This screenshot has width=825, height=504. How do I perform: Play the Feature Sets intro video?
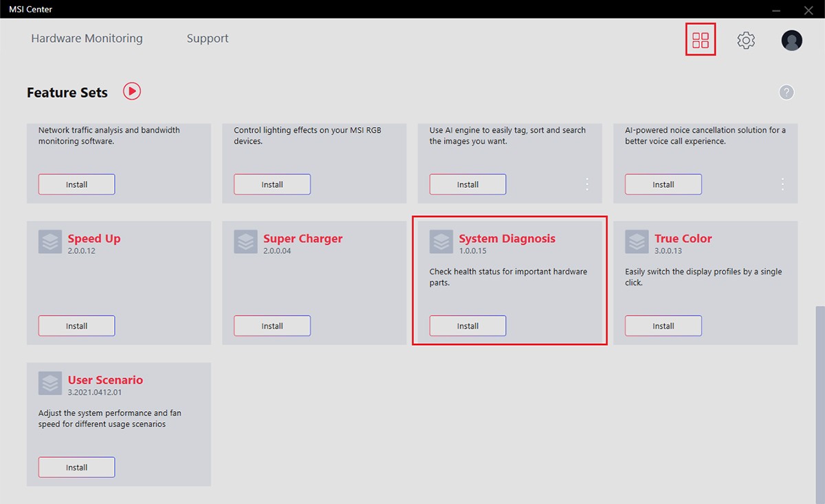[132, 91]
